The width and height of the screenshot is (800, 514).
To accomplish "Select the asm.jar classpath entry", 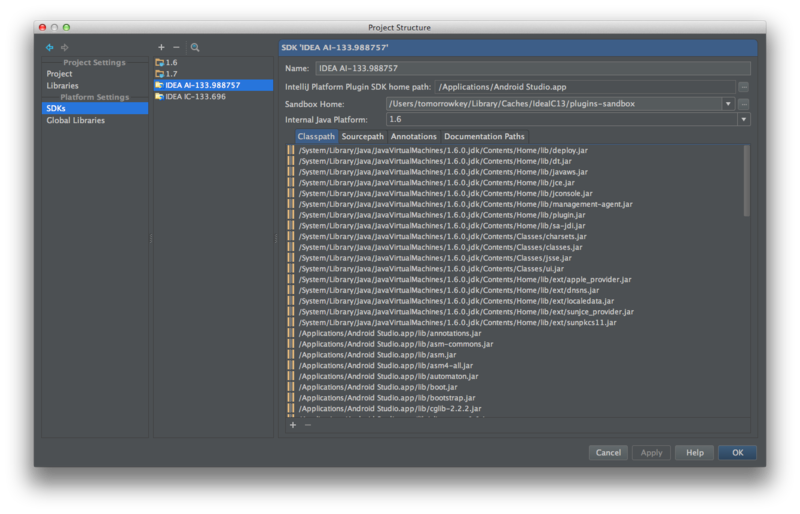I will (514, 355).
